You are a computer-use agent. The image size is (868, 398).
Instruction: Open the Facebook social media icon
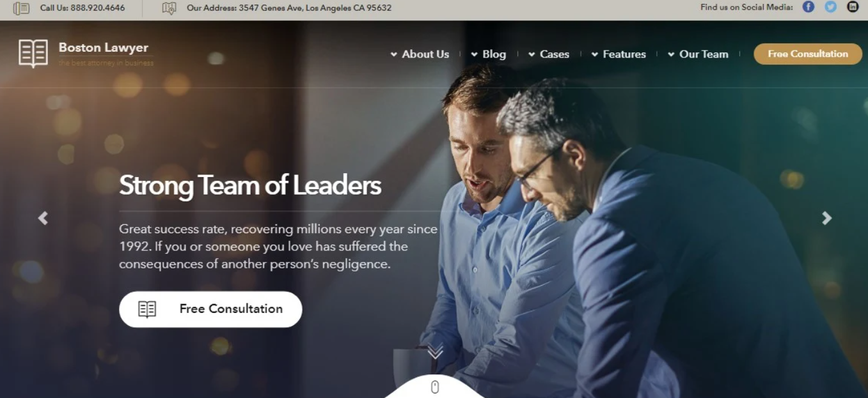[x=809, y=7]
